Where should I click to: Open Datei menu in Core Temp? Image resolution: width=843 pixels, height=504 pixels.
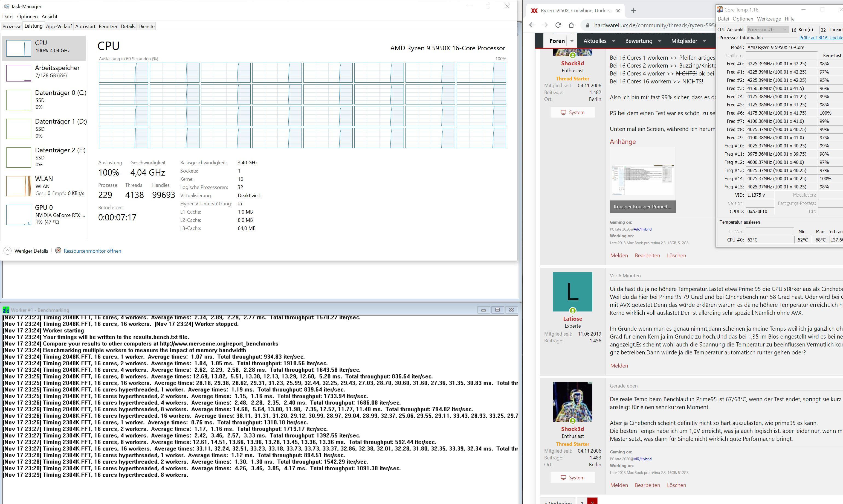click(x=723, y=19)
